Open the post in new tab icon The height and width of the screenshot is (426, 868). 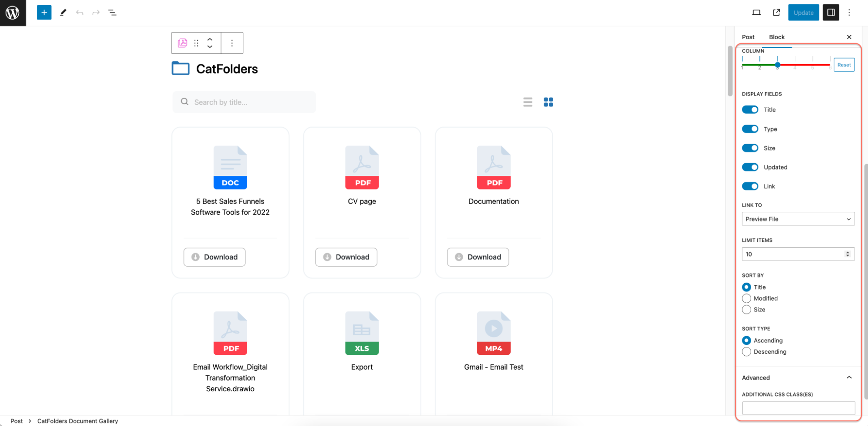(776, 12)
